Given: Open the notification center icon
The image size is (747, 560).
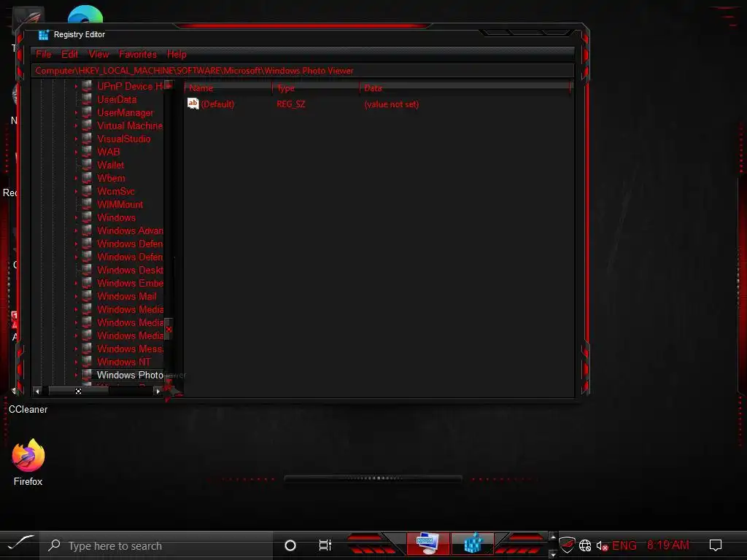Looking at the screenshot, I should coord(716,545).
